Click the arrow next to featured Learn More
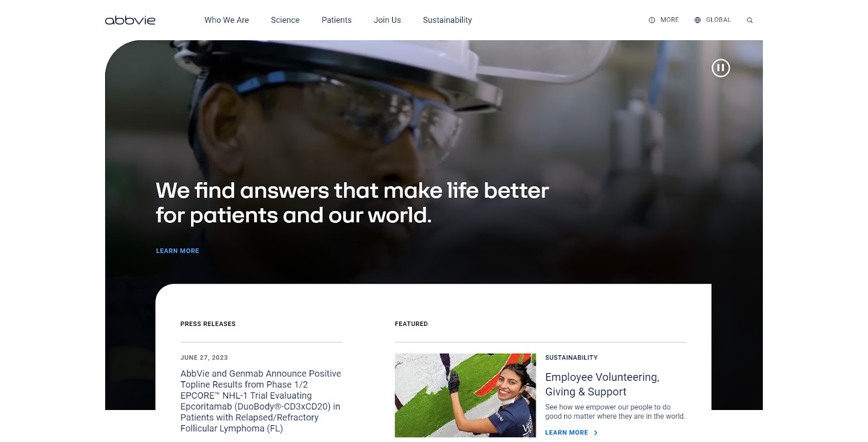The width and height of the screenshot is (868, 442). (x=596, y=433)
